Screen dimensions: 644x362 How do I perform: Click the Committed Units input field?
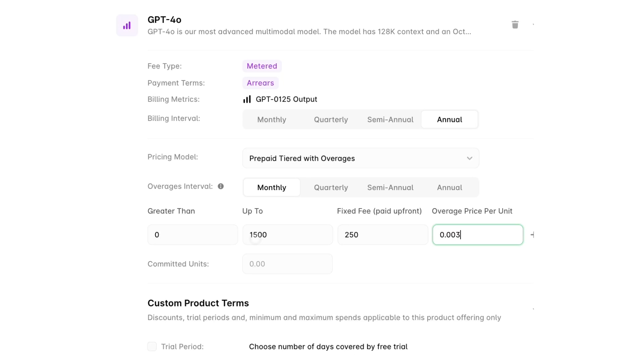287,264
